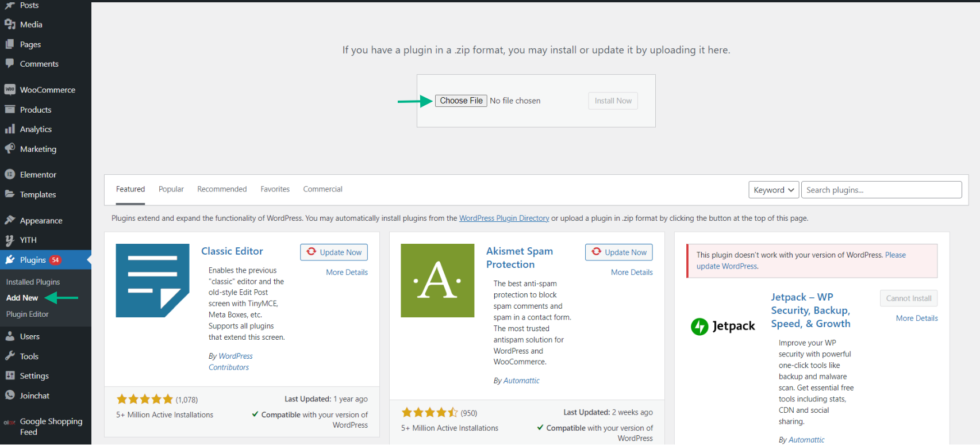Focus the Search plugins input field
Viewport: 980px width, 445px height.
point(882,190)
